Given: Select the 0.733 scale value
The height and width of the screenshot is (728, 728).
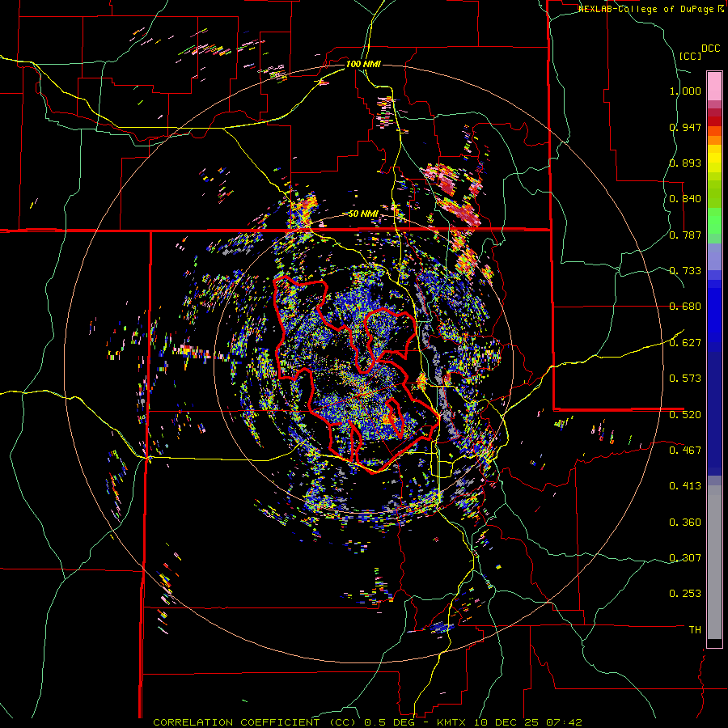Looking at the screenshot, I should point(685,271).
